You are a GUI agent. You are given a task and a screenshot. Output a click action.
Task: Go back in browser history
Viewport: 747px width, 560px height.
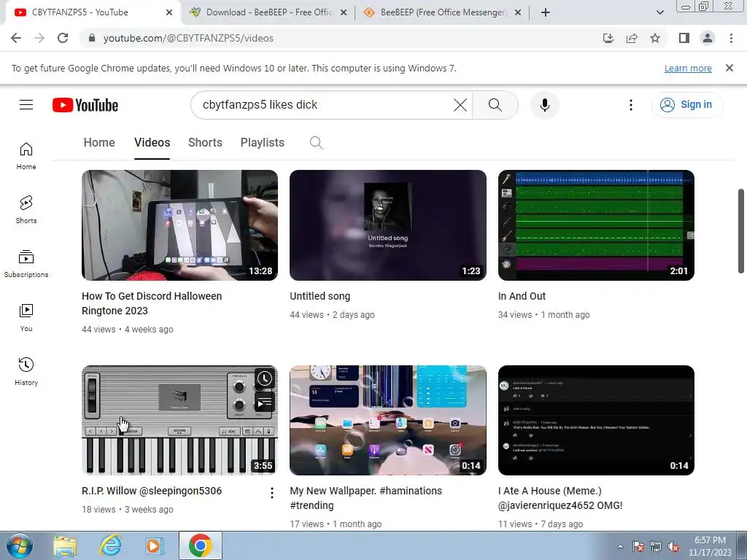click(16, 38)
